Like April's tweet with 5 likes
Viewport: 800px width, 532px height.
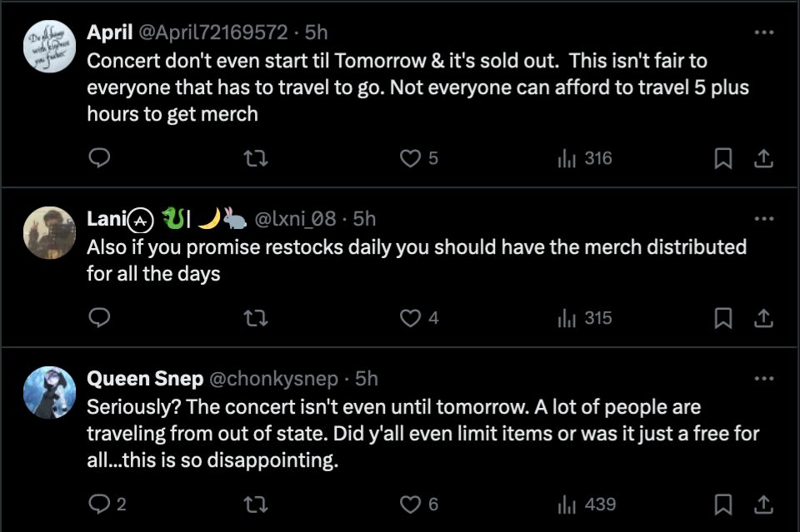[411, 158]
